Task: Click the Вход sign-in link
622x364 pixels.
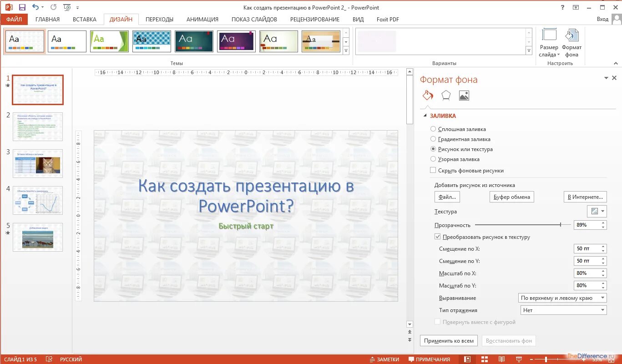Action: point(602,19)
